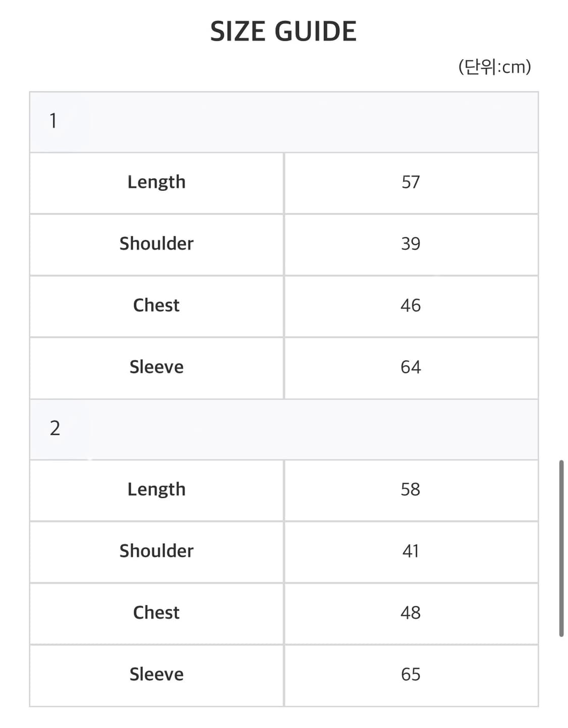The height and width of the screenshot is (728, 568).
Task: Select the Shoulder value 41
Action: point(410,551)
